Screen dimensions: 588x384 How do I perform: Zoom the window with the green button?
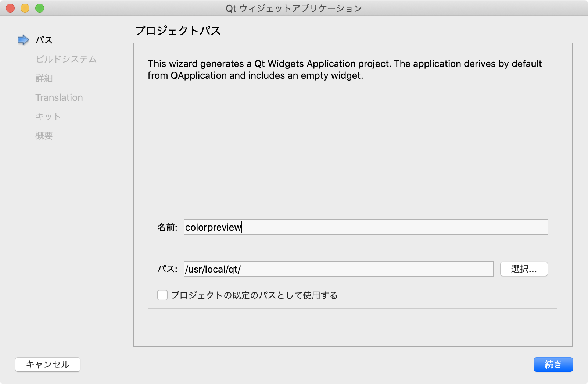tap(40, 8)
